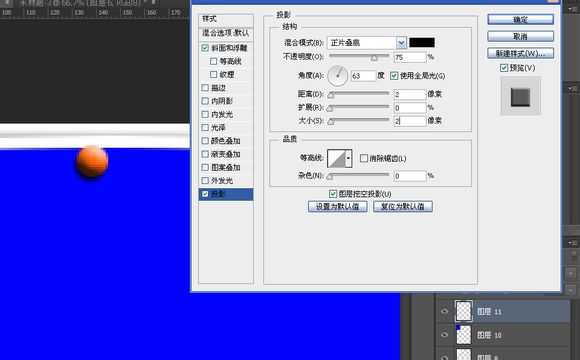Toggle 图层挖空投影 checkbox
Viewport: 580px width, 360px height.
tap(333, 194)
